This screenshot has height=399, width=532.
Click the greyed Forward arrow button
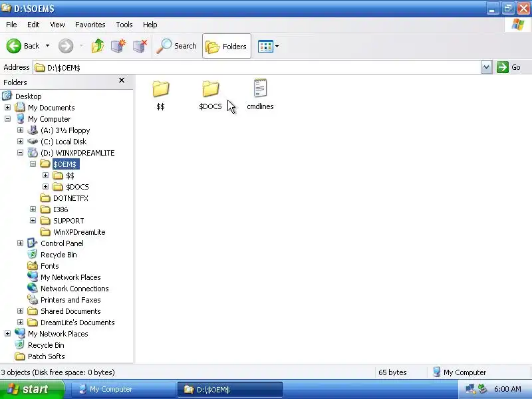pos(66,46)
